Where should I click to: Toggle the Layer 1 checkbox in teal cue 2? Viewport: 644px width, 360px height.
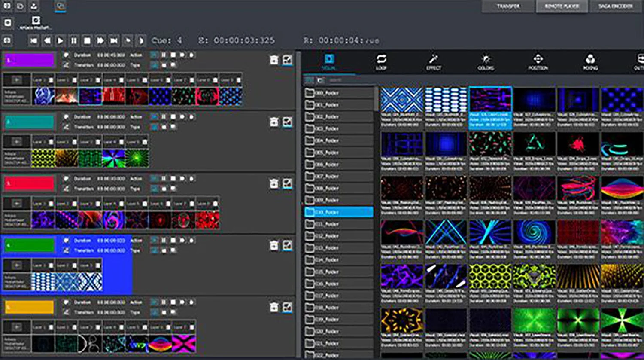point(51,141)
